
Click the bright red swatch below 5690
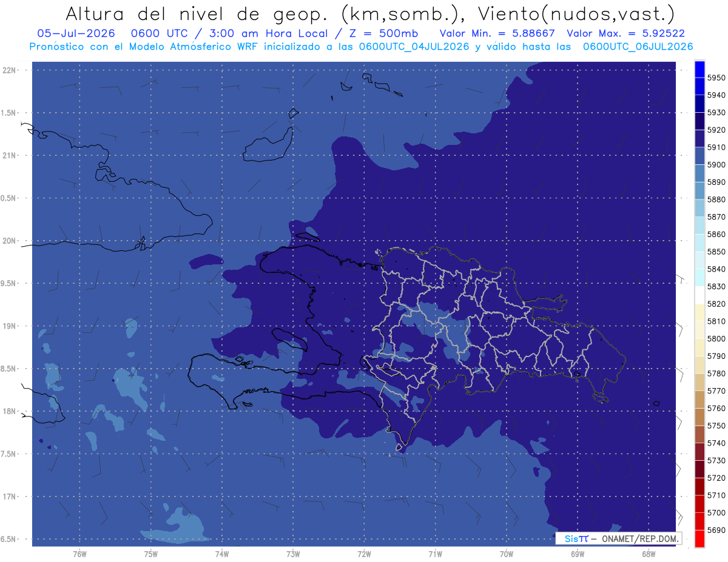coord(699,538)
